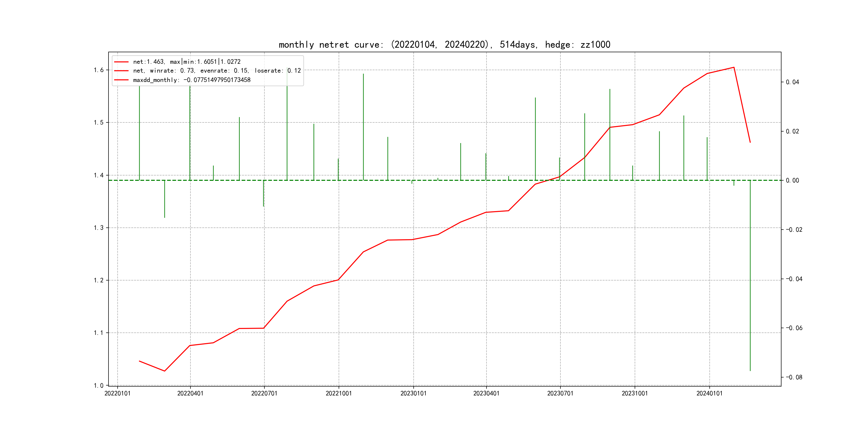Click the chart title 'monthly netret curve'
Screen dimensions: 868x434
(x=444, y=44)
